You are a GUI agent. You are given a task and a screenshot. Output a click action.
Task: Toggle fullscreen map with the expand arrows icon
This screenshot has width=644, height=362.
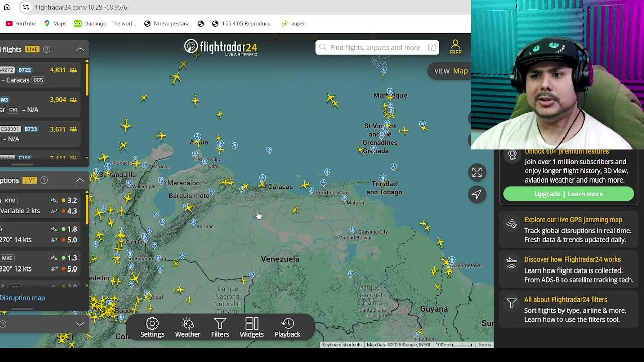pos(477,172)
